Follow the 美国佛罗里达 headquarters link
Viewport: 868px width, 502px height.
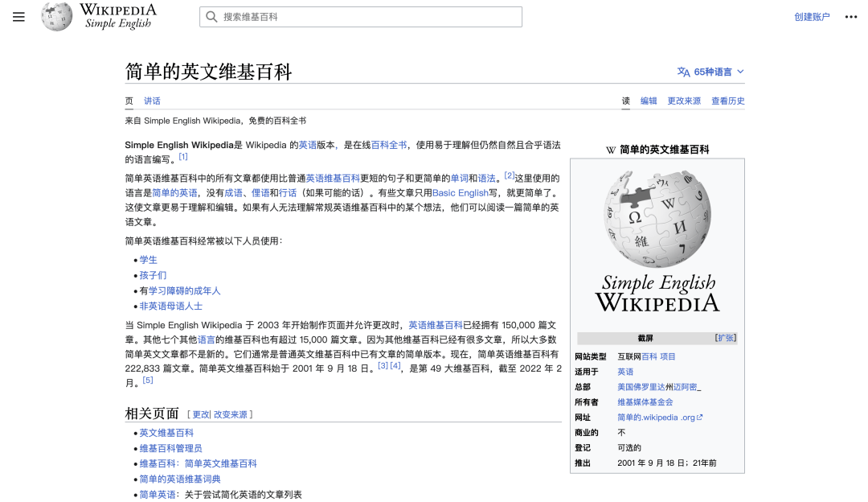point(641,387)
